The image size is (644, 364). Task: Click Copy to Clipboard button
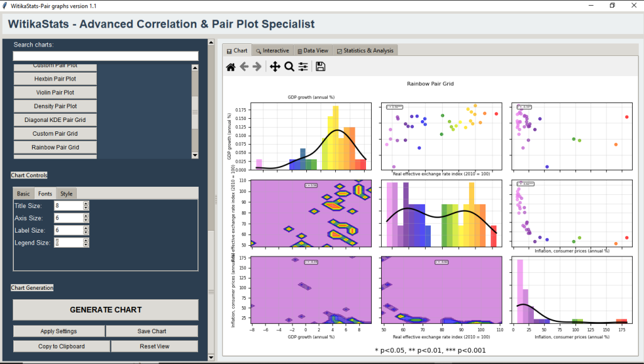pos(62,346)
